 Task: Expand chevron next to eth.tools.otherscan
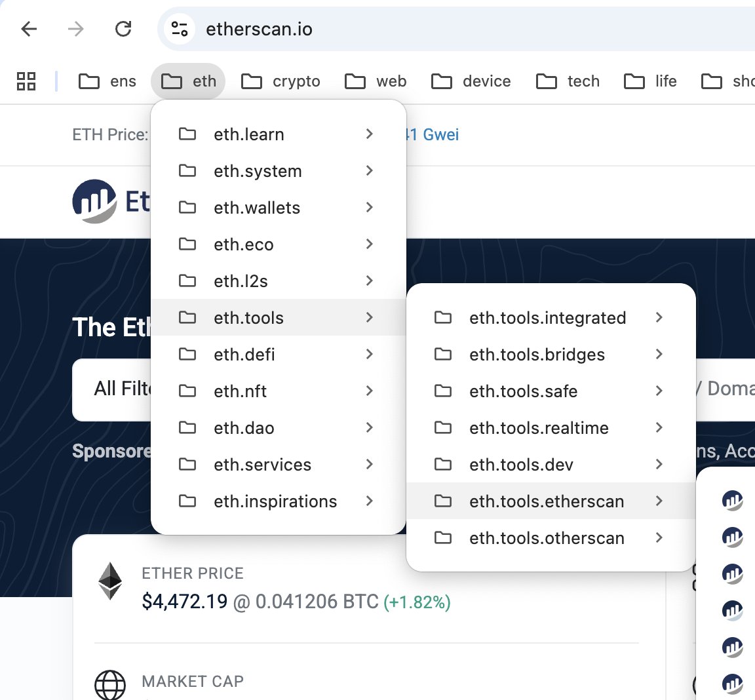point(659,537)
